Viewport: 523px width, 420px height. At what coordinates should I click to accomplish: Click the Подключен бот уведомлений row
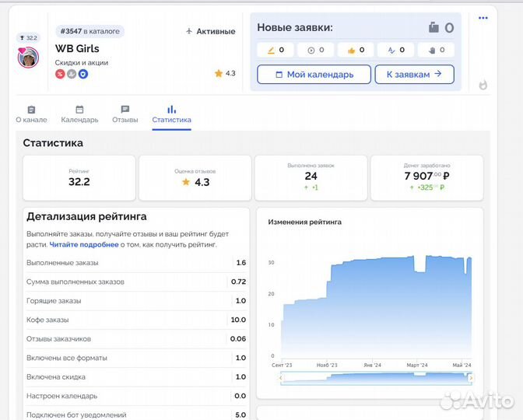[x=136, y=415]
